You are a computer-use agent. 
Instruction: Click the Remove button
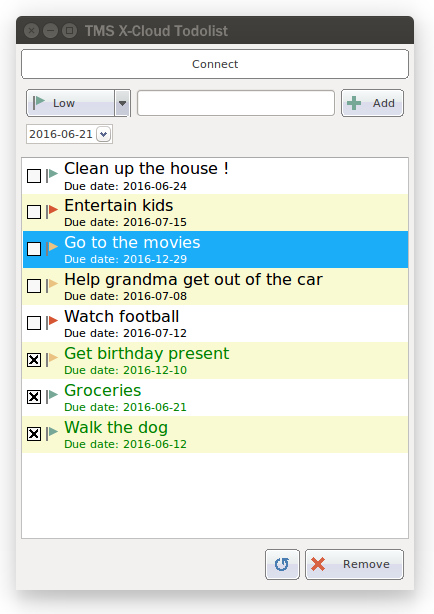[x=354, y=564]
